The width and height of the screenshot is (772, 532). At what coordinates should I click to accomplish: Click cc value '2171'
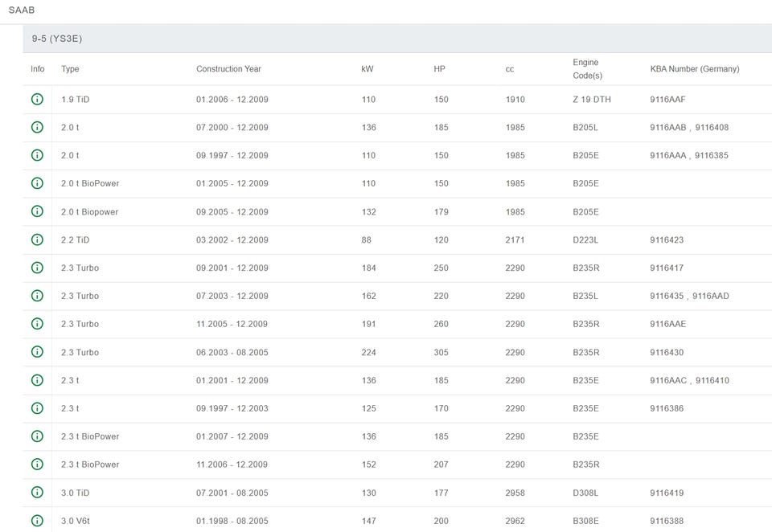(x=515, y=240)
